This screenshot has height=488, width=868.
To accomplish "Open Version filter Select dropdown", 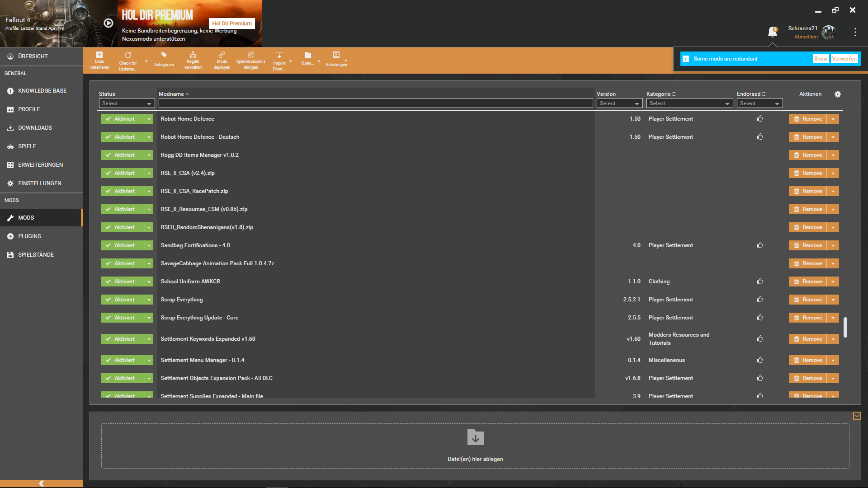I will coord(619,103).
